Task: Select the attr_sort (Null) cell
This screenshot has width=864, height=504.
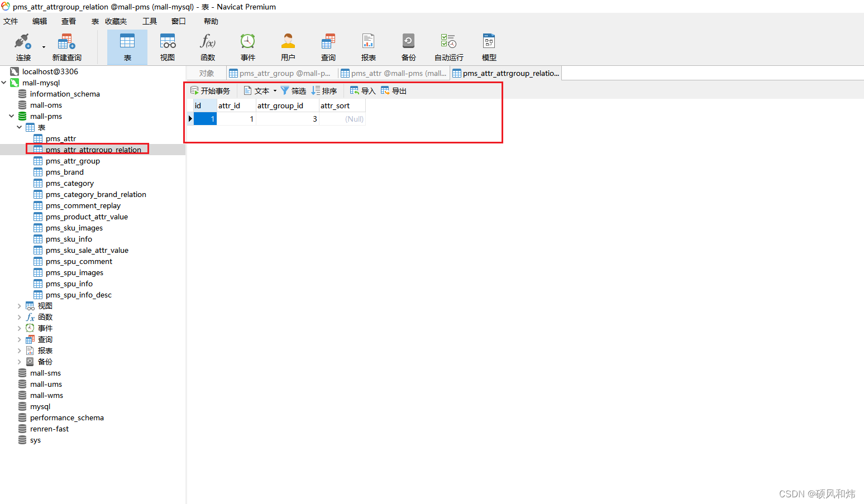Action: 342,119
